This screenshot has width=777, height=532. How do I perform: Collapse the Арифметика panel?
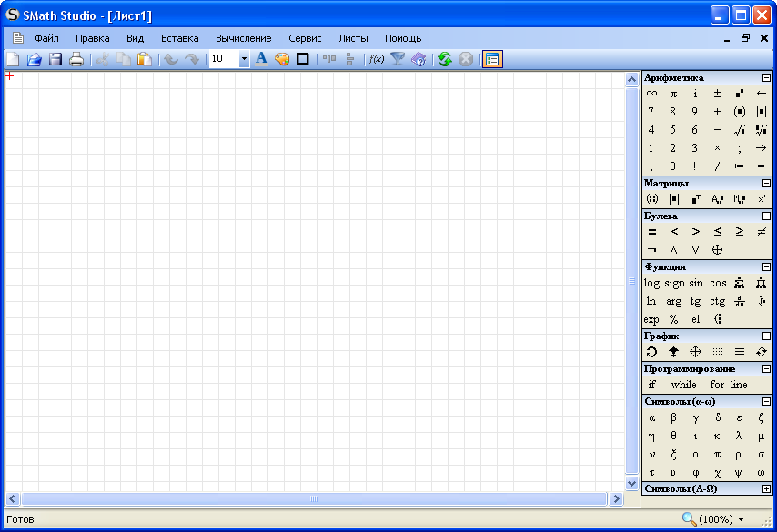tap(765, 78)
